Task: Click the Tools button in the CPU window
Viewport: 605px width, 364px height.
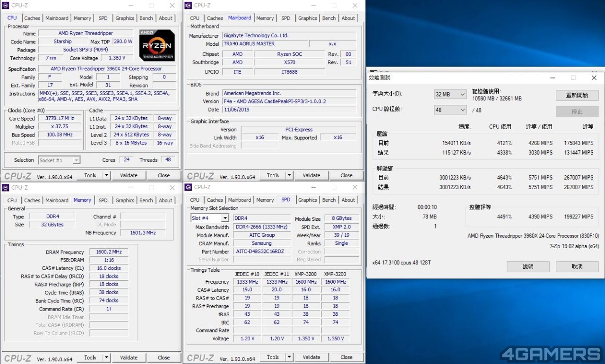Action: (x=90, y=175)
